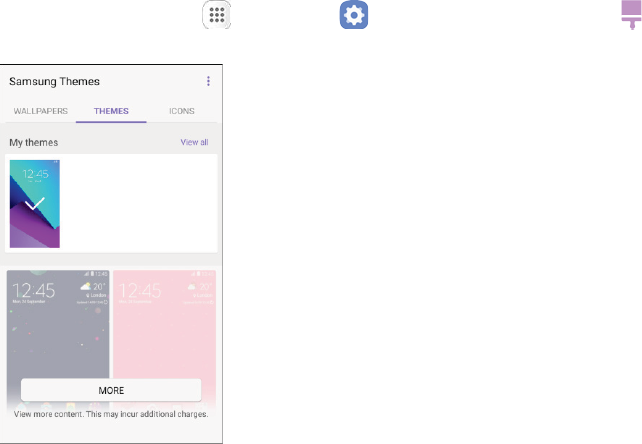Open the Settings gear icon
The image size is (642, 444).
coord(354,15)
